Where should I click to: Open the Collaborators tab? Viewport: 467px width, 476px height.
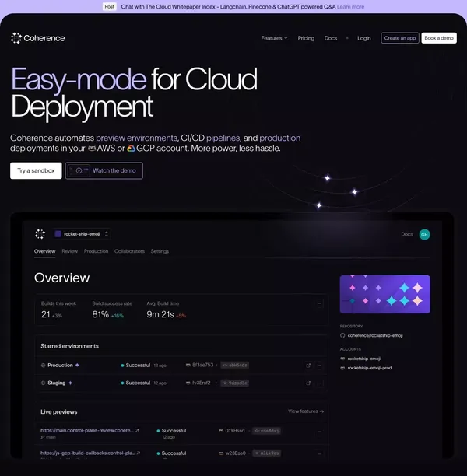tap(129, 251)
